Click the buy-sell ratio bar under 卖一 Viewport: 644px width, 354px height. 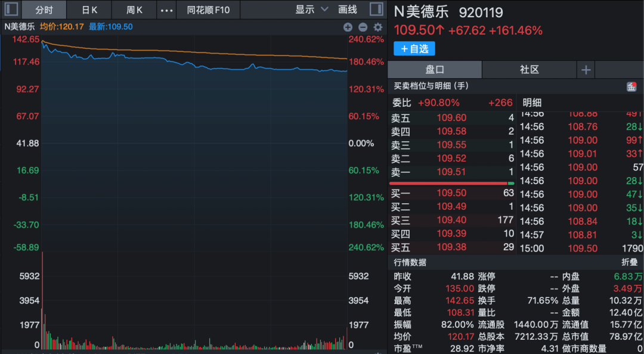click(452, 184)
